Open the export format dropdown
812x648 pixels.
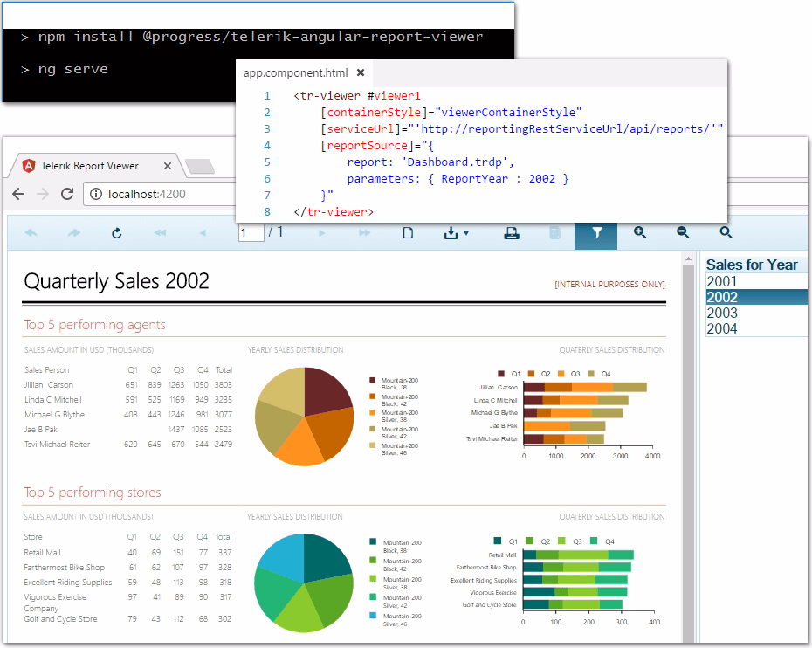point(466,233)
